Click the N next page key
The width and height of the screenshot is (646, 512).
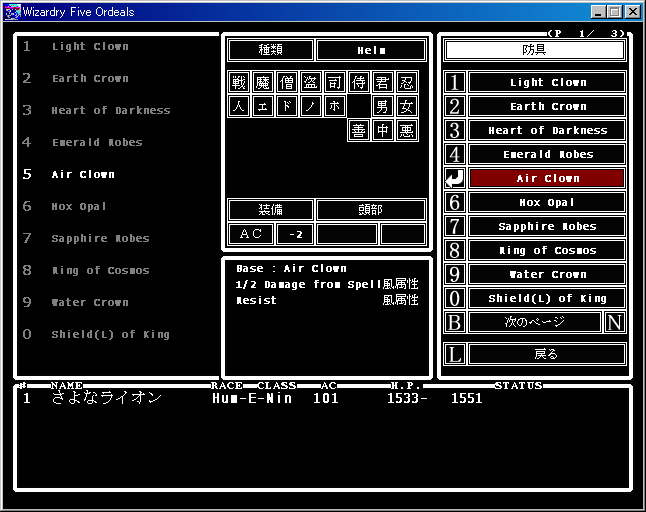(x=614, y=322)
